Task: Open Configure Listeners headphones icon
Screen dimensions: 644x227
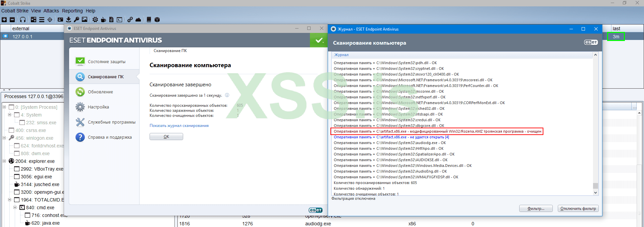Action: 23,19
